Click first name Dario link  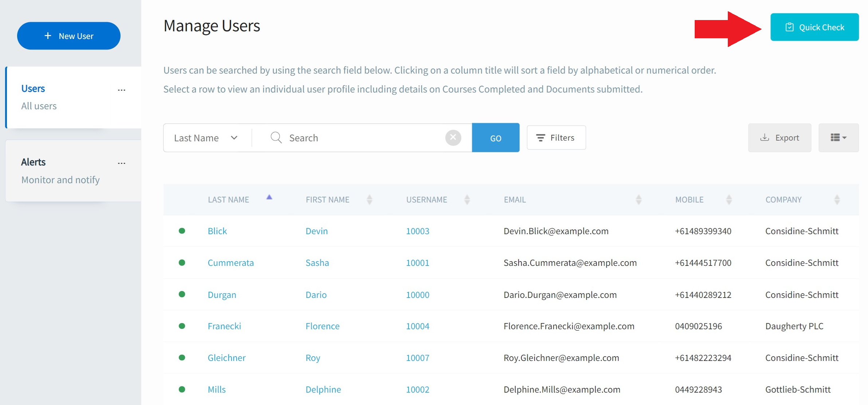click(x=316, y=295)
